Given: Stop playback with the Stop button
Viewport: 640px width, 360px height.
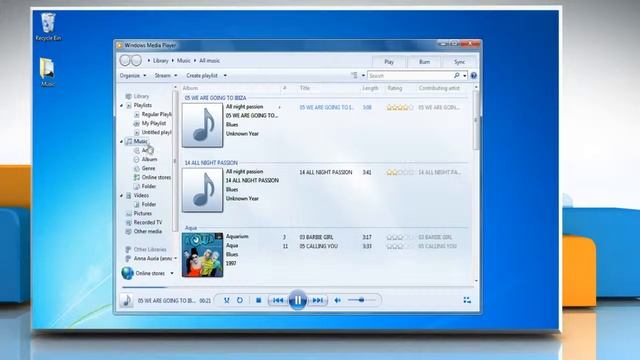Looking at the screenshot, I should click(x=258, y=300).
